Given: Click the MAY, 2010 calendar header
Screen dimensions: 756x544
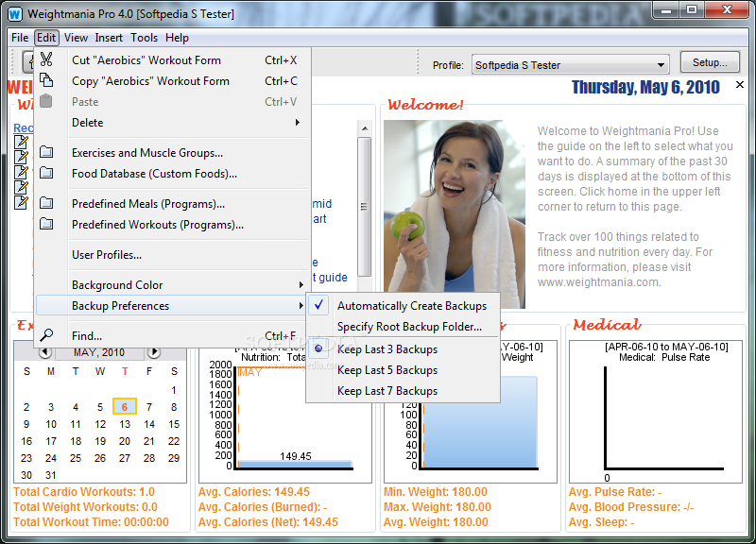Looking at the screenshot, I should coord(99,352).
